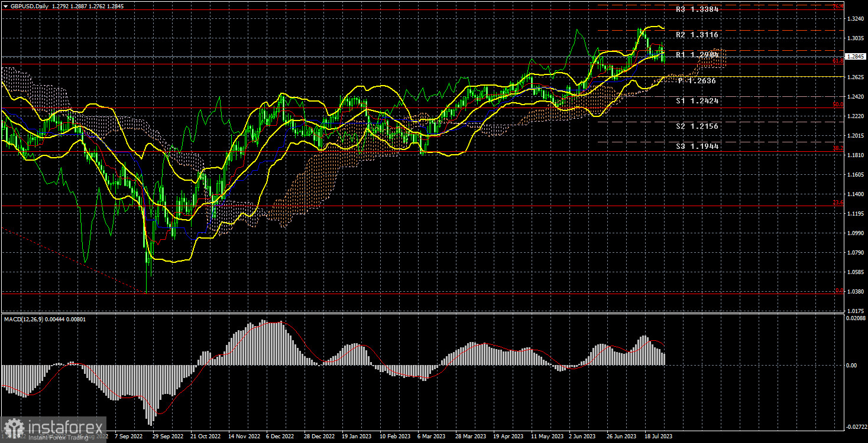Click the 1.1195 price axis value
The width and height of the screenshot is (868, 443).
856,214
